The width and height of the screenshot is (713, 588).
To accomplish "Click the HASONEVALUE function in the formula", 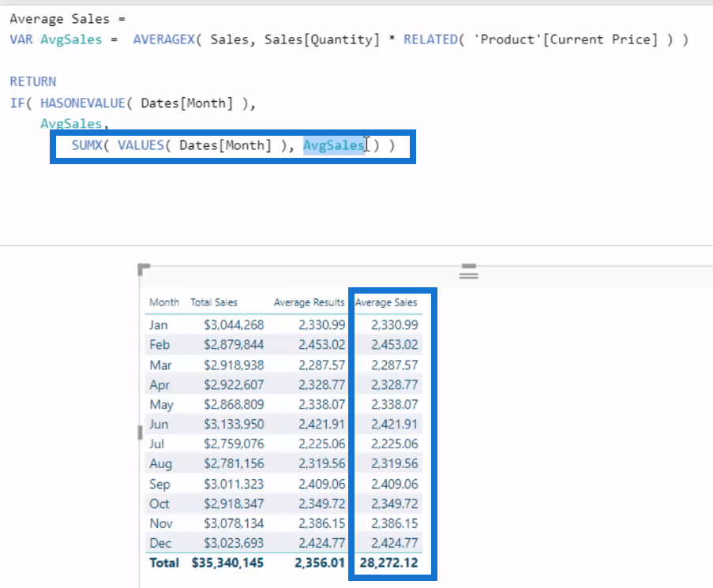I will [x=83, y=103].
